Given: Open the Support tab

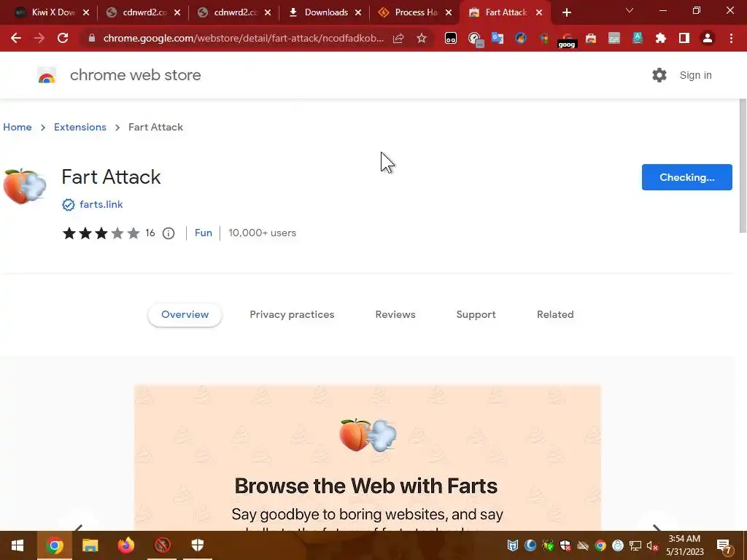Looking at the screenshot, I should click(x=476, y=315).
